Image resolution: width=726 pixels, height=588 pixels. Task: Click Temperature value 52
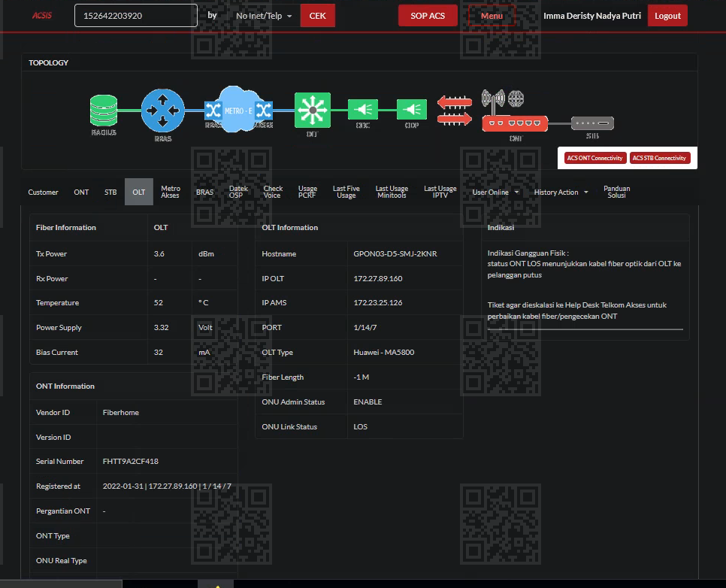click(159, 302)
